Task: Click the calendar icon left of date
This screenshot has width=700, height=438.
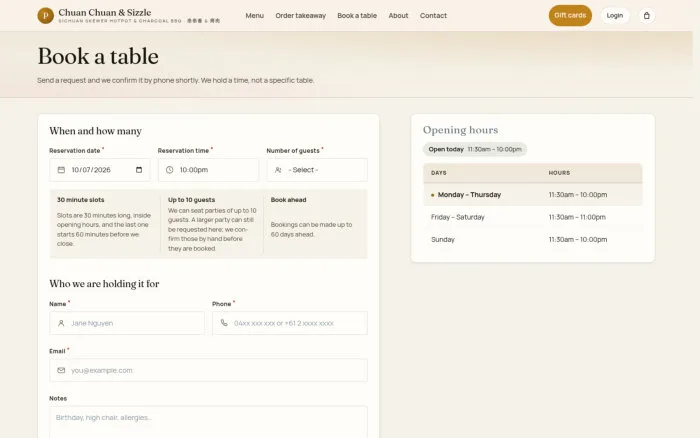Action: click(61, 170)
